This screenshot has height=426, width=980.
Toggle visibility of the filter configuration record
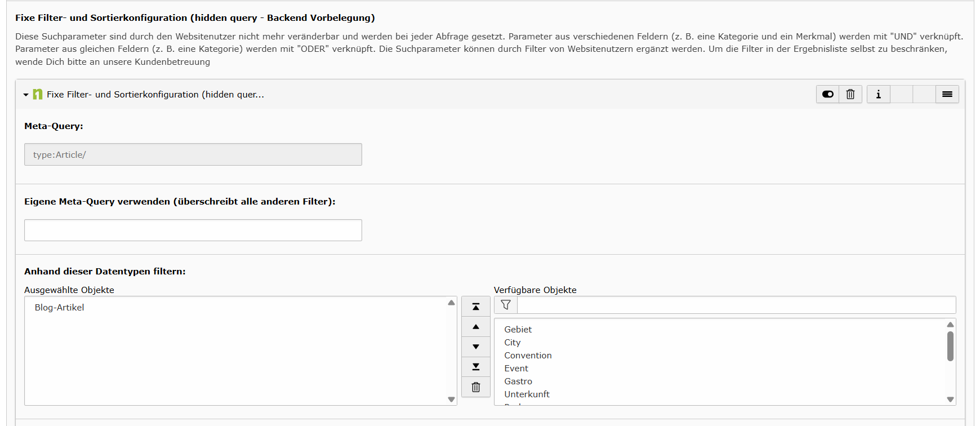click(827, 94)
